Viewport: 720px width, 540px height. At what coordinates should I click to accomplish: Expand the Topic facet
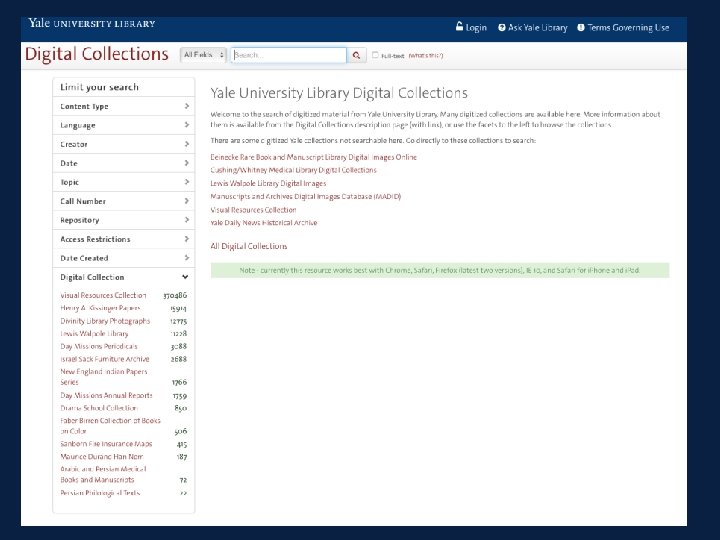pos(124,182)
